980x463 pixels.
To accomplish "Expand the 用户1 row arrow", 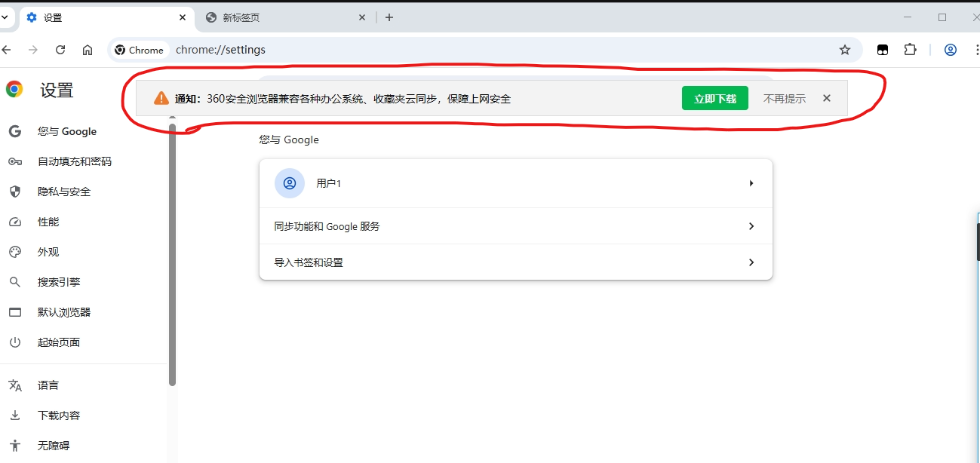I will pos(751,183).
